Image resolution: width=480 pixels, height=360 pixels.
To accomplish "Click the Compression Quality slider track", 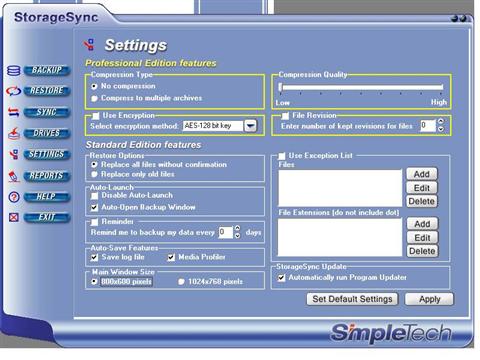I will point(362,87).
